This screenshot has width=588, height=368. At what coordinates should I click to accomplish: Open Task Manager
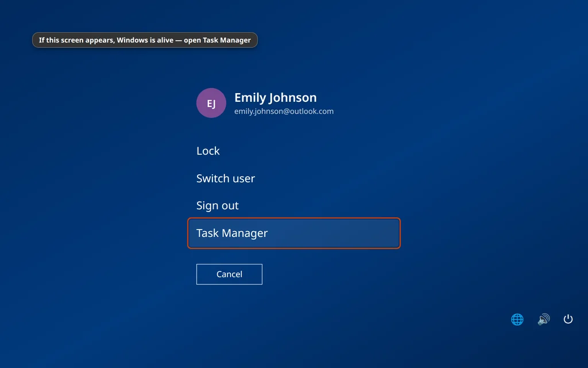click(294, 233)
